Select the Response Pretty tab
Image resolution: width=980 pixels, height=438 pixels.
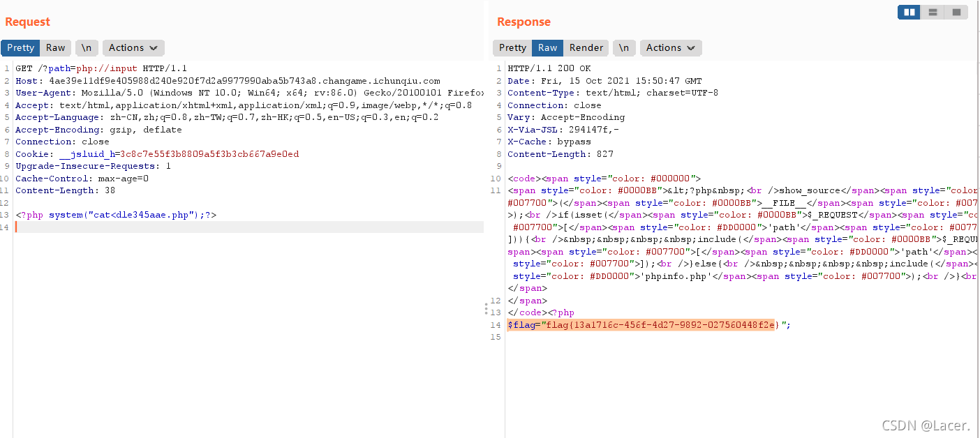coord(512,47)
